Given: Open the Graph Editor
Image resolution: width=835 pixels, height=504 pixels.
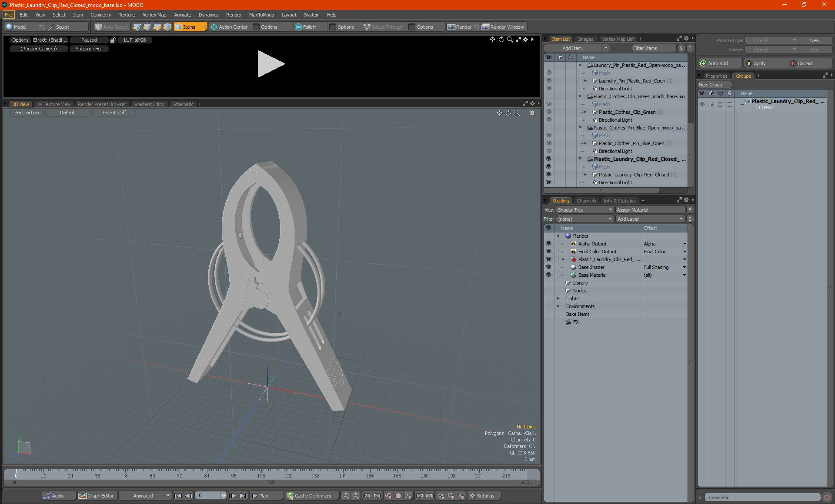Looking at the screenshot, I should click(97, 496).
